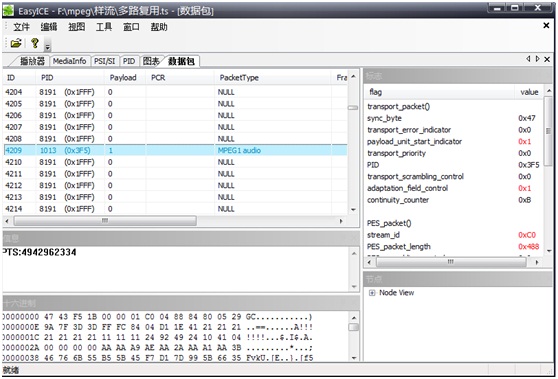Screen dimensions: 558x379
Task: Click the flag list scroll down arrow
Action: point(549,251)
